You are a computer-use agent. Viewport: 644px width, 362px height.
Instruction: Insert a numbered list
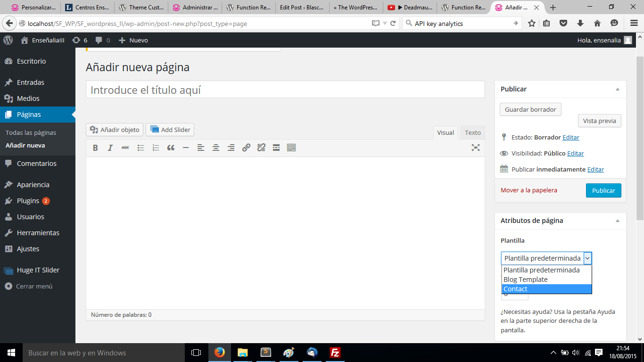(x=156, y=148)
